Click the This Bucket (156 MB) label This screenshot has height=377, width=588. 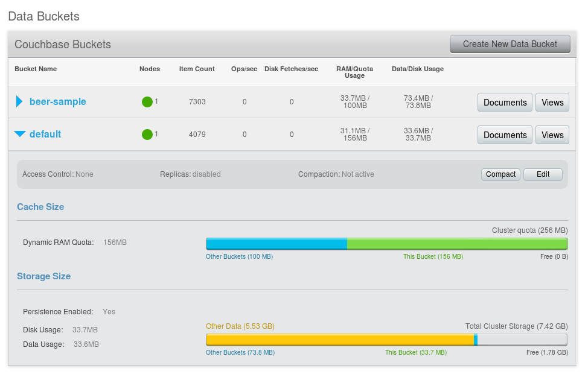(x=433, y=257)
